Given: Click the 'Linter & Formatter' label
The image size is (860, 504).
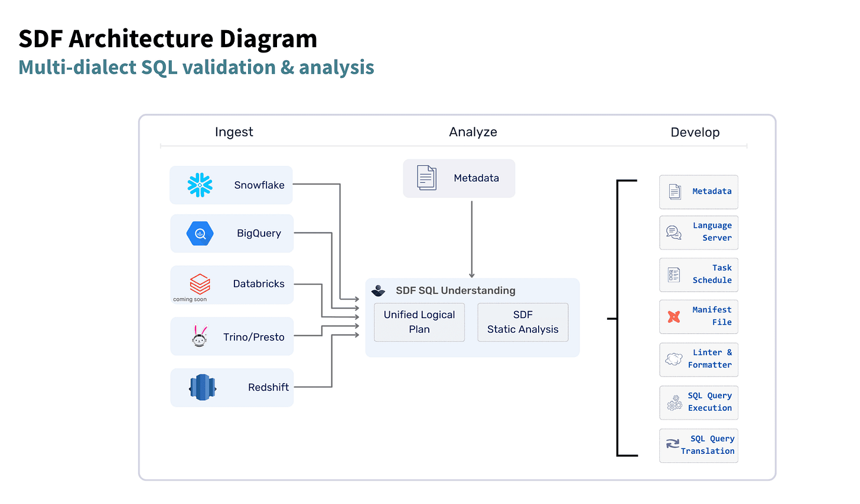Looking at the screenshot, I should click(710, 359).
